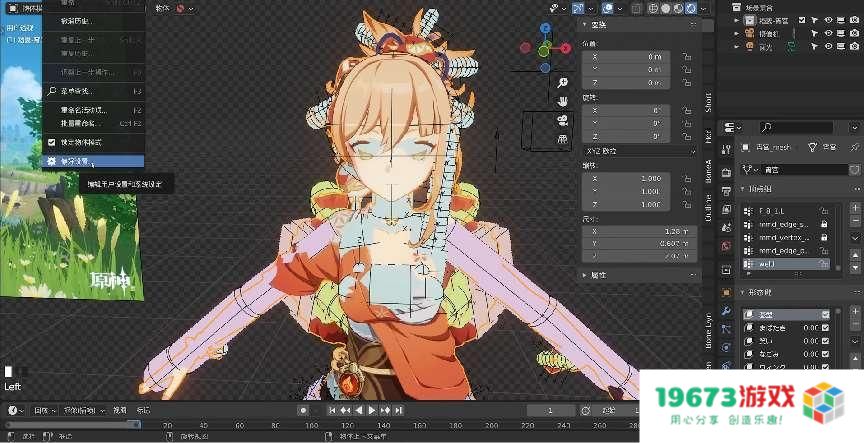Click the outliner search field
The width and height of the screenshot is (864, 443).
tap(793, 128)
